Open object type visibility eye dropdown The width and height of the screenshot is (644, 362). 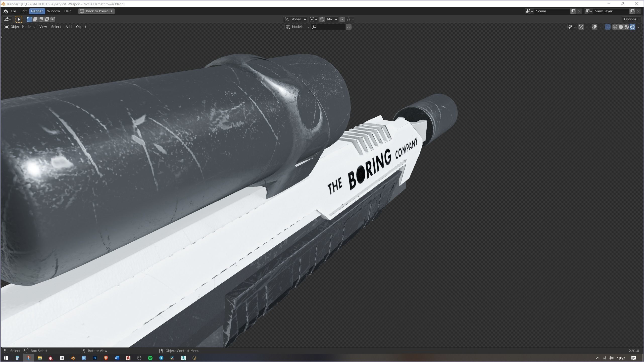[572, 27]
